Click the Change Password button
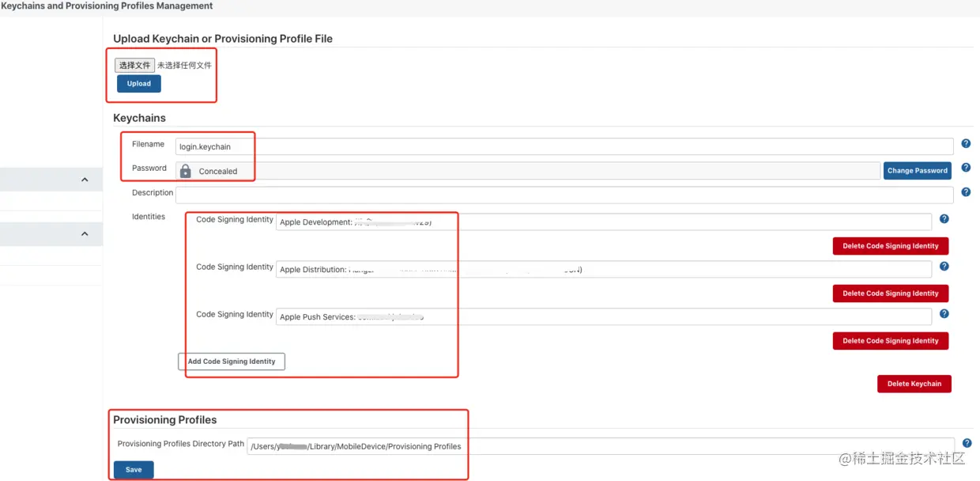Image resolution: width=980 pixels, height=481 pixels. tap(917, 171)
